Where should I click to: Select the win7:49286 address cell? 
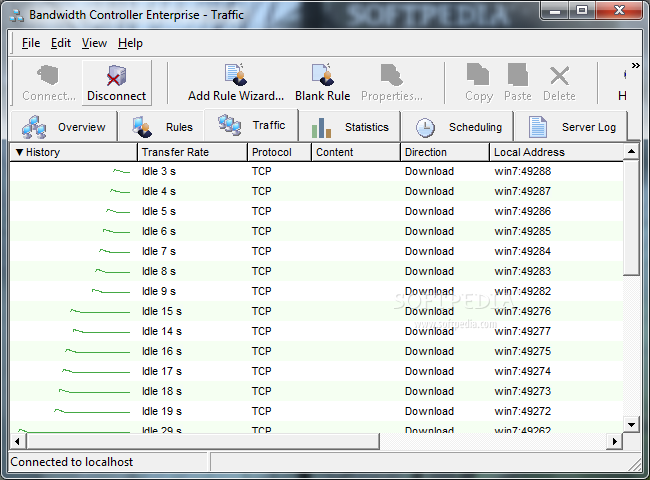pos(522,211)
